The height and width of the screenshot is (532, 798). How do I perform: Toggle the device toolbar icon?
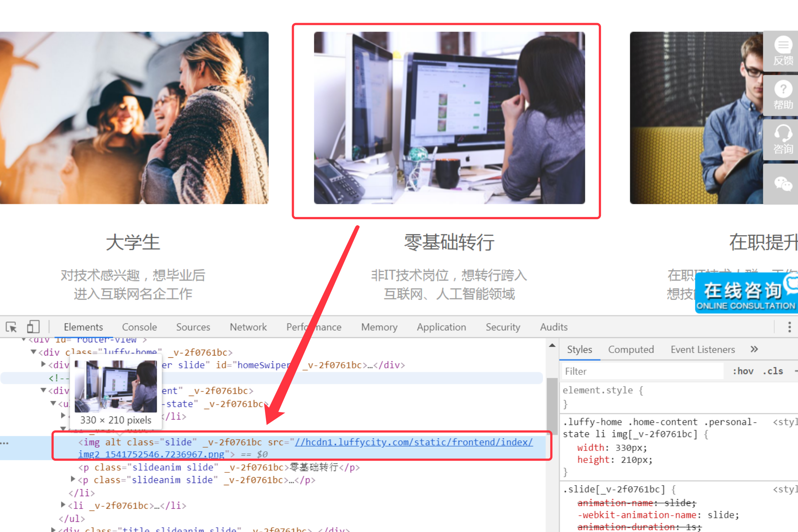[33, 327]
